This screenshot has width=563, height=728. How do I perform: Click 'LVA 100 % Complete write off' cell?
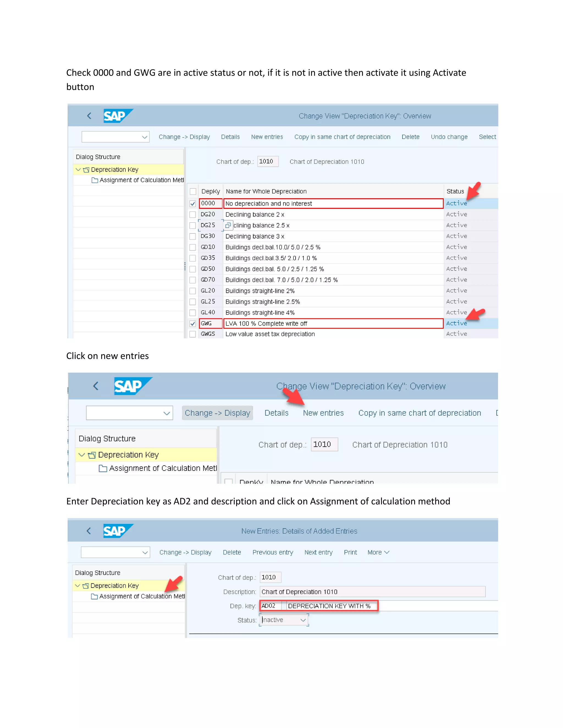point(333,323)
